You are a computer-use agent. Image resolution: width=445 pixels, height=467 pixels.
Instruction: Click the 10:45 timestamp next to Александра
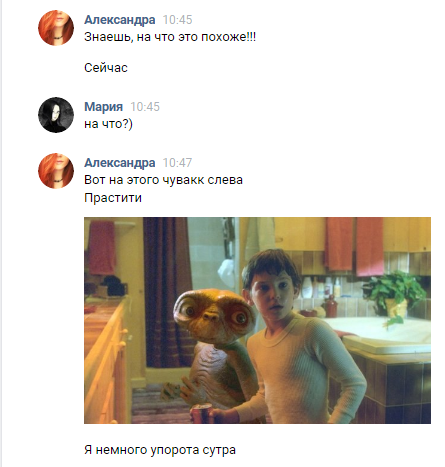click(x=177, y=20)
